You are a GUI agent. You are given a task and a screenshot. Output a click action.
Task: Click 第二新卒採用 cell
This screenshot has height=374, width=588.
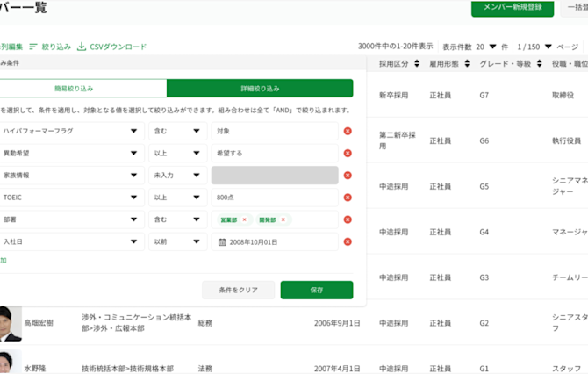coord(398,140)
